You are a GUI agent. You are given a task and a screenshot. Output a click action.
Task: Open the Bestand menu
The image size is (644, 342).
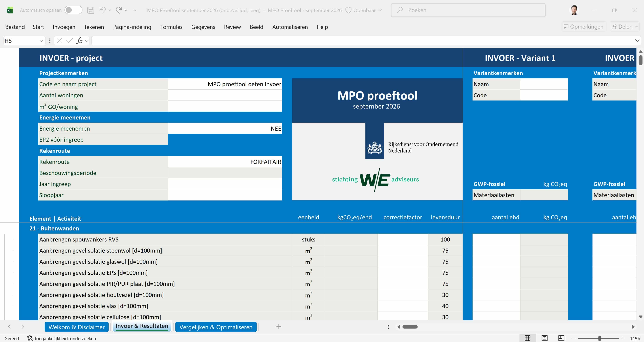[15, 27]
